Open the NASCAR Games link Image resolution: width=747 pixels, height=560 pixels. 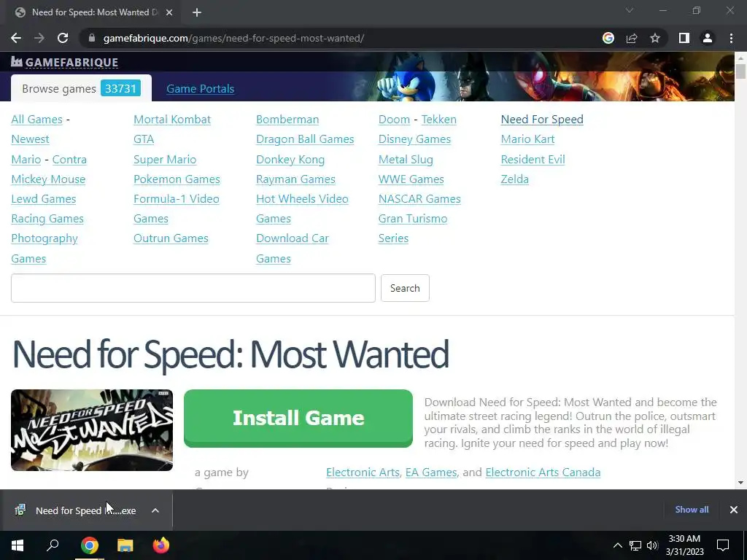pyautogui.click(x=419, y=199)
